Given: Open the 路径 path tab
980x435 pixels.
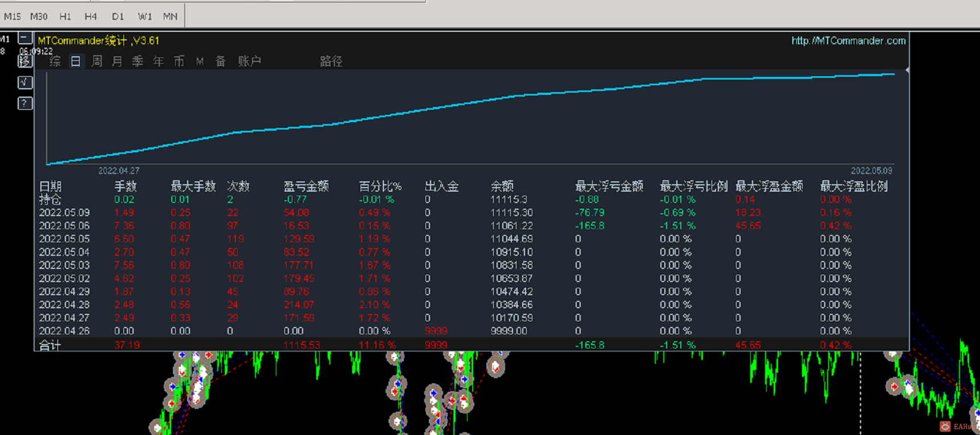Looking at the screenshot, I should click(331, 61).
